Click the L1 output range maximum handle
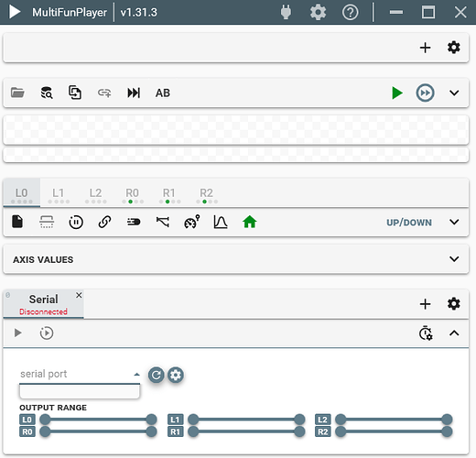Viewport: 476px width, 458px height. (x=299, y=420)
